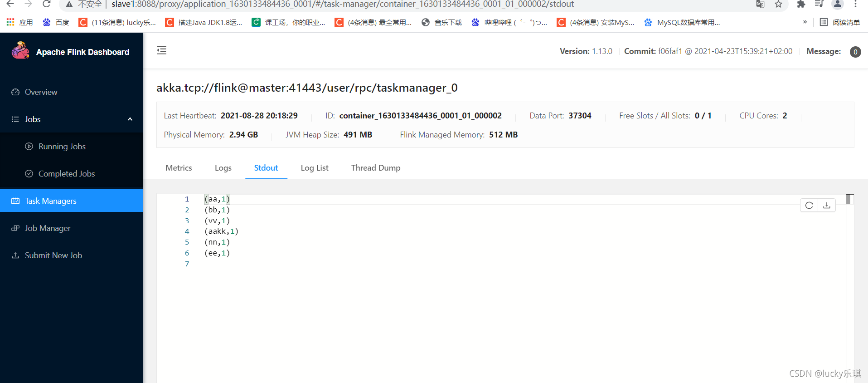Click the Flink Managed Memory 512 MB value
868x383 pixels.
(x=503, y=135)
